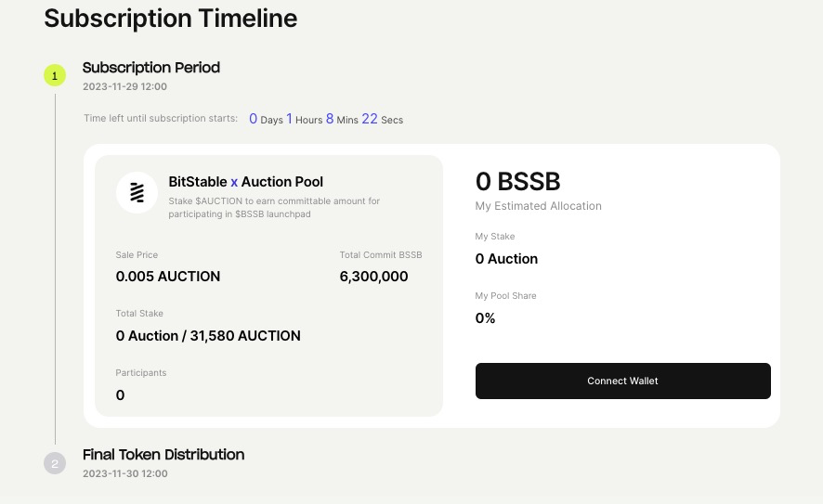Click the Participants count value
The height and width of the screenshot is (504, 823).
point(121,395)
